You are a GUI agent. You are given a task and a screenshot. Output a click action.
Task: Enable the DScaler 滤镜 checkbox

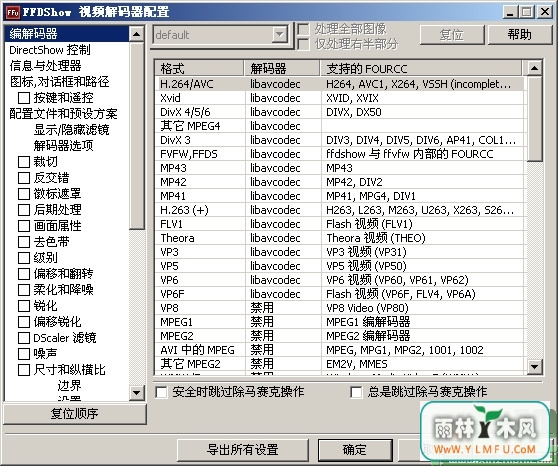pos(24,338)
